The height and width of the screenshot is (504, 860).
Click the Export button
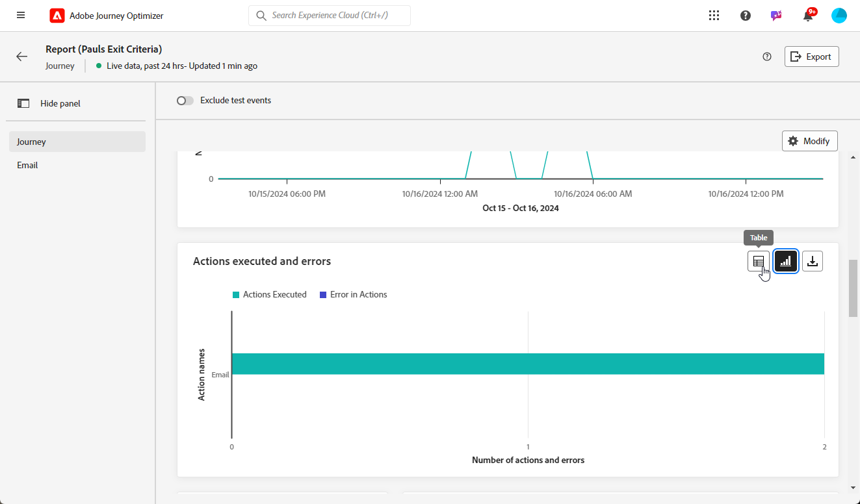click(811, 57)
